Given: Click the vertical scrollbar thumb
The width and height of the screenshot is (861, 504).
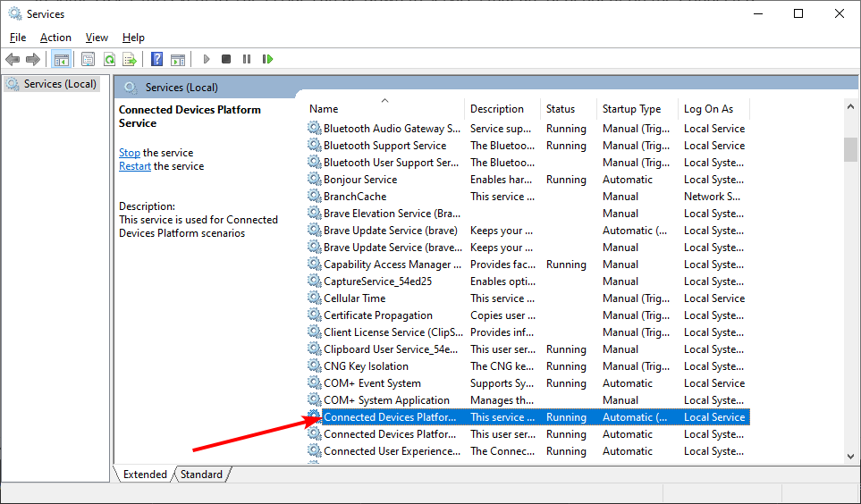Looking at the screenshot, I should (850, 150).
